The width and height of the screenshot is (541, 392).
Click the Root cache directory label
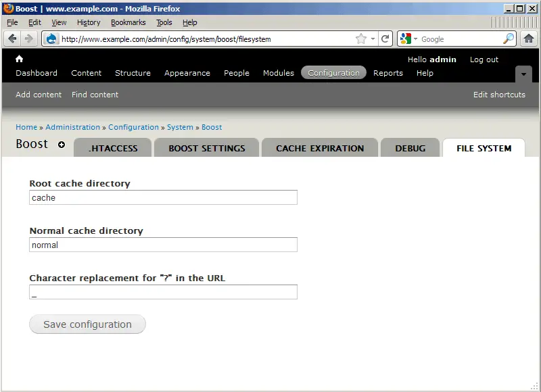point(80,183)
